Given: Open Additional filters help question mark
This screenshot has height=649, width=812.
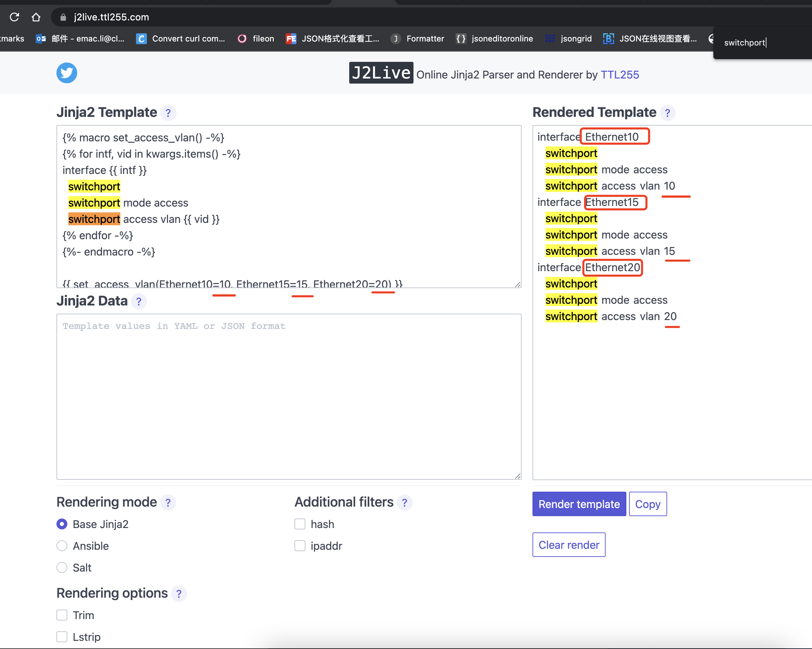Looking at the screenshot, I should (x=405, y=503).
